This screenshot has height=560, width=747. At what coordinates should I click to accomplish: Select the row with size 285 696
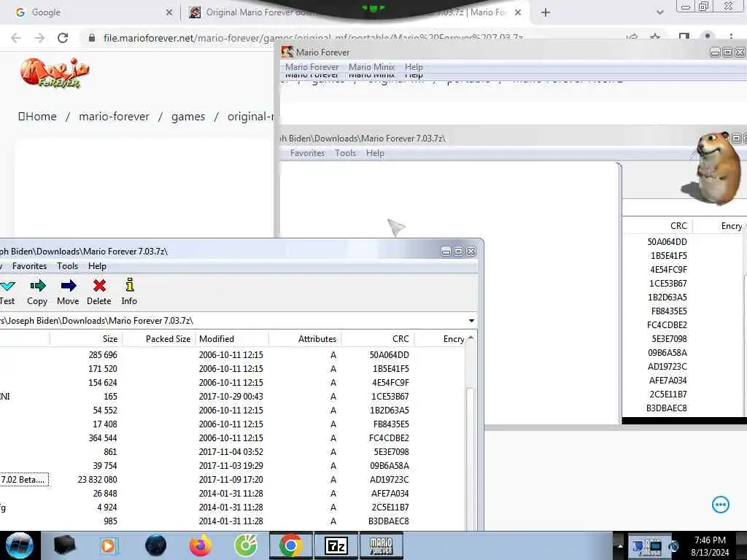coord(233,355)
